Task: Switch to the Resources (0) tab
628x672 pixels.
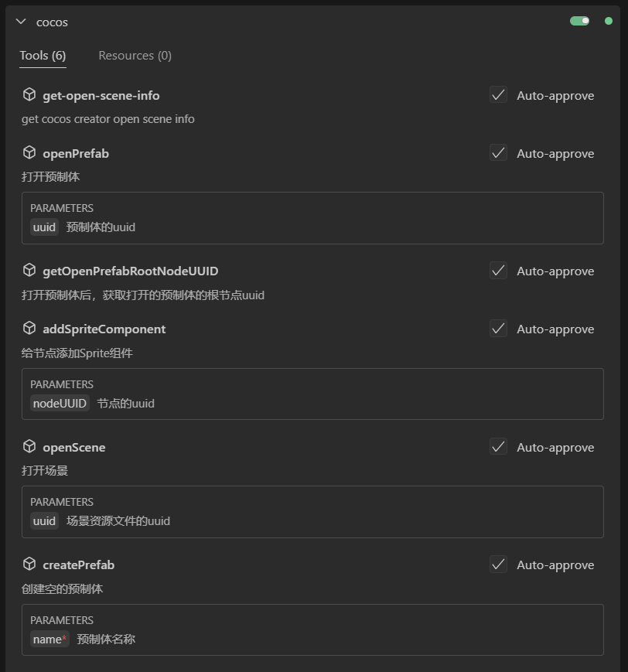Action: pyautogui.click(x=135, y=55)
